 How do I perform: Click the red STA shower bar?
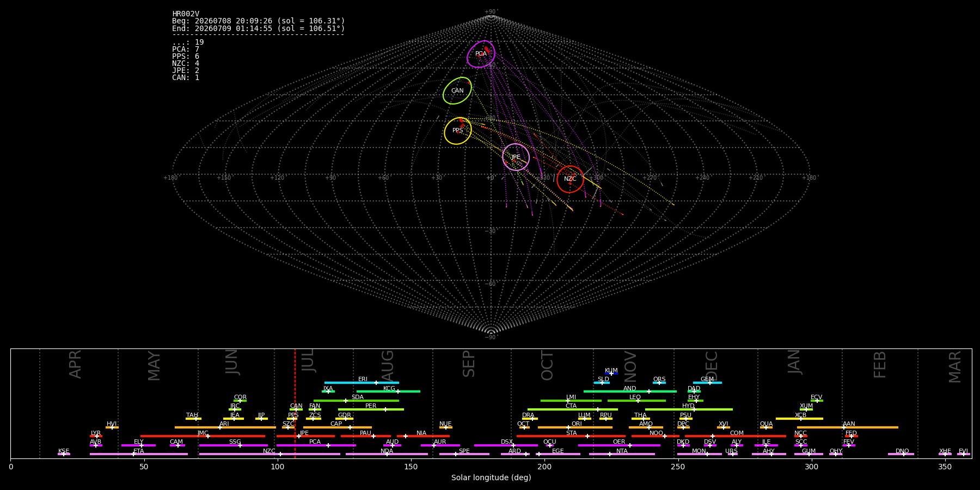tap(571, 436)
